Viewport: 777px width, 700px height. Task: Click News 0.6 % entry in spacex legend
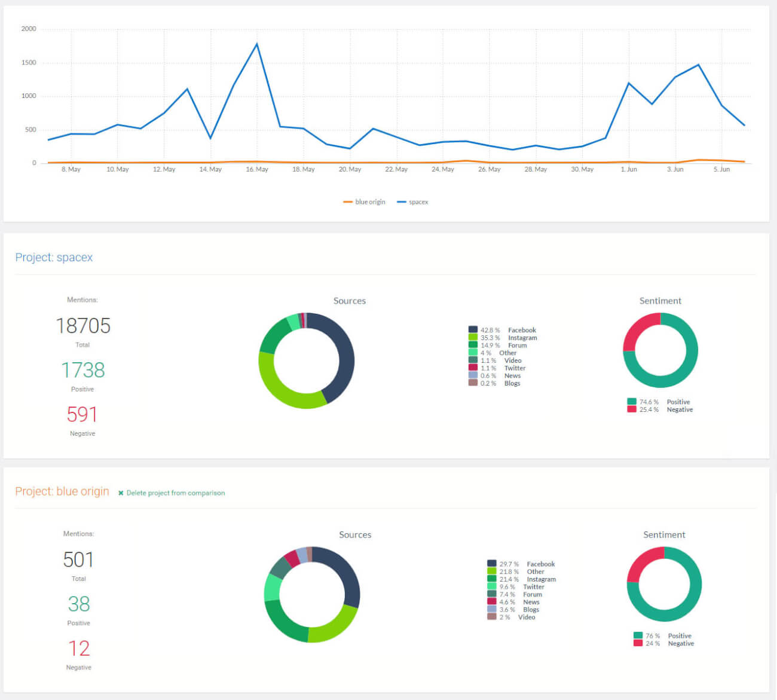coord(495,375)
